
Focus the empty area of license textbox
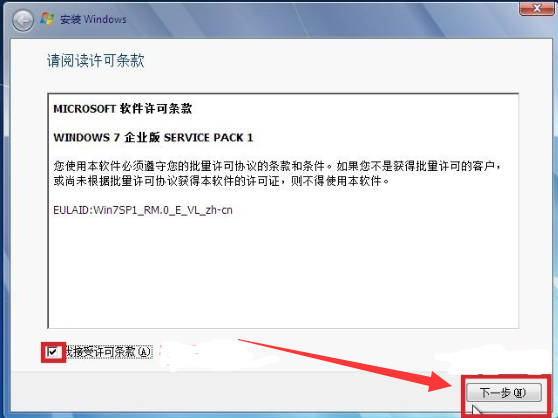pyautogui.click(x=283, y=272)
